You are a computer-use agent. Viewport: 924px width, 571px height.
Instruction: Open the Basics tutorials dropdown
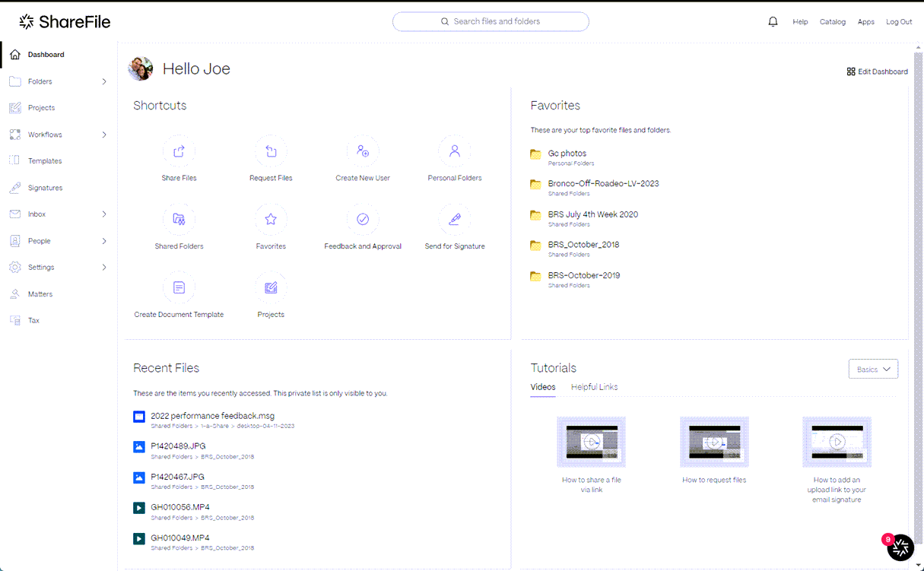(873, 370)
